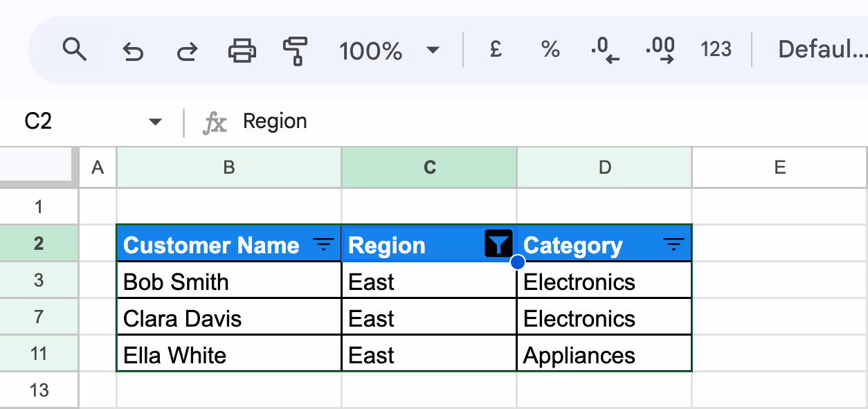Print the spreadsheet
This screenshot has height=409, width=868.
241,50
